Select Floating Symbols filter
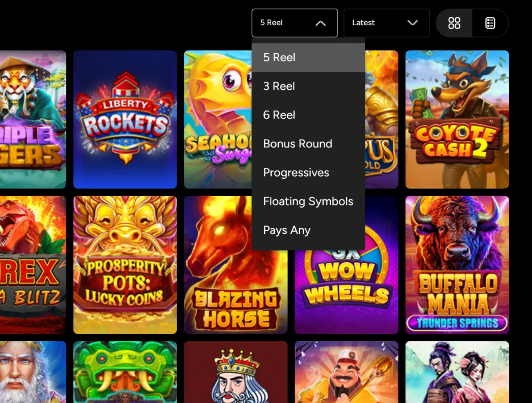The height and width of the screenshot is (403, 532). (x=308, y=201)
